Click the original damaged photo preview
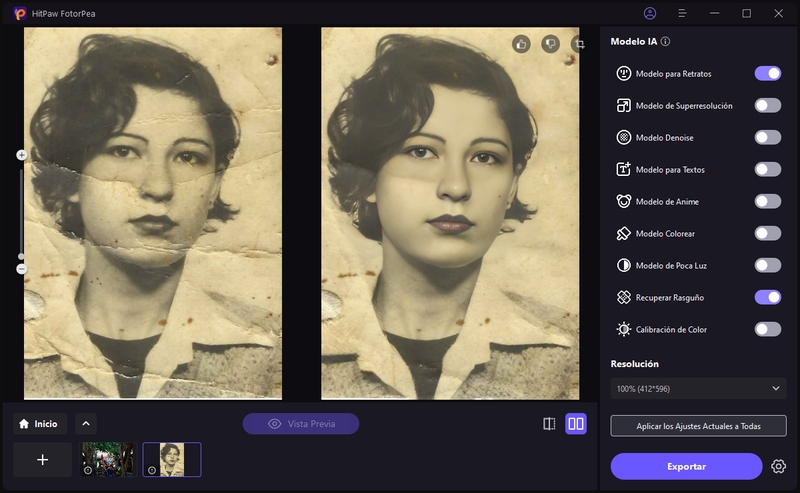Image resolution: width=800 pixels, height=493 pixels. [153, 213]
